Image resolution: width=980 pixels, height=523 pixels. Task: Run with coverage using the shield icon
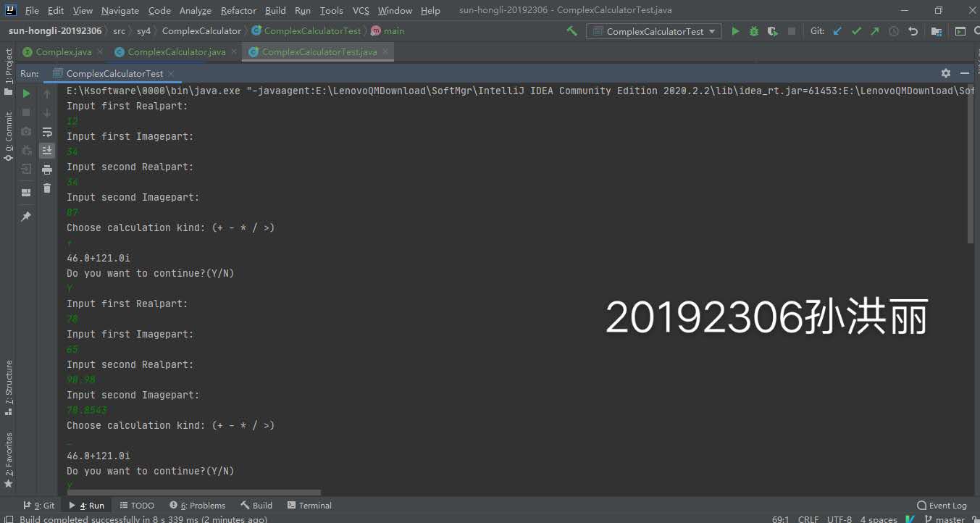[773, 31]
